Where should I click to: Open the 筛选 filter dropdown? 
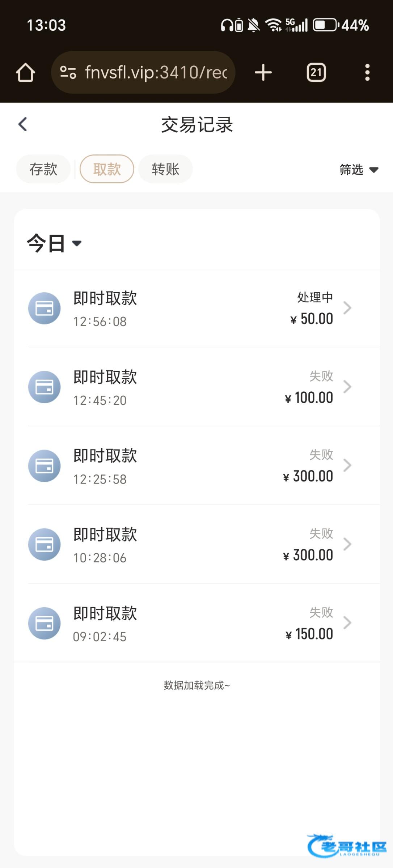tap(358, 169)
